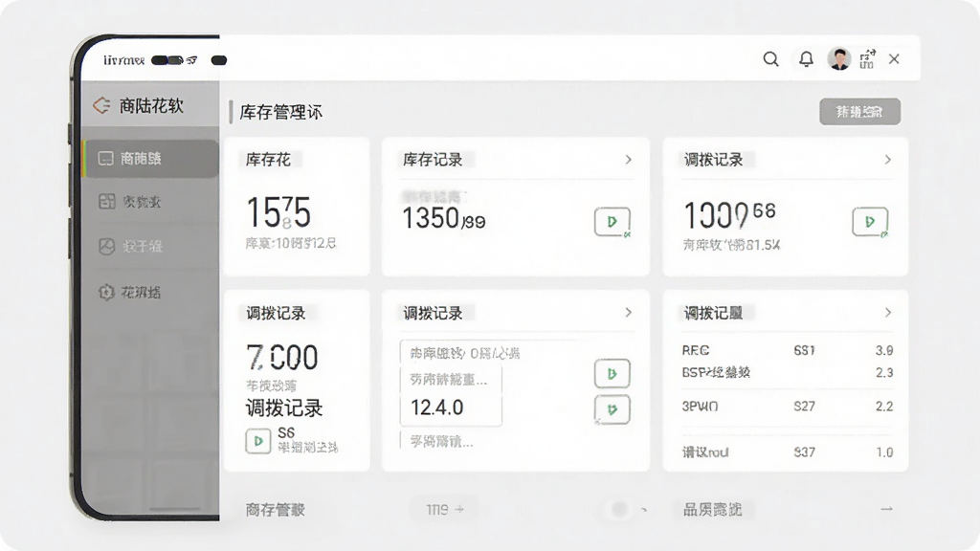Screen dimensions: 980x551
Task: Click the arrow at bottom right row
Action: [886, 509]
